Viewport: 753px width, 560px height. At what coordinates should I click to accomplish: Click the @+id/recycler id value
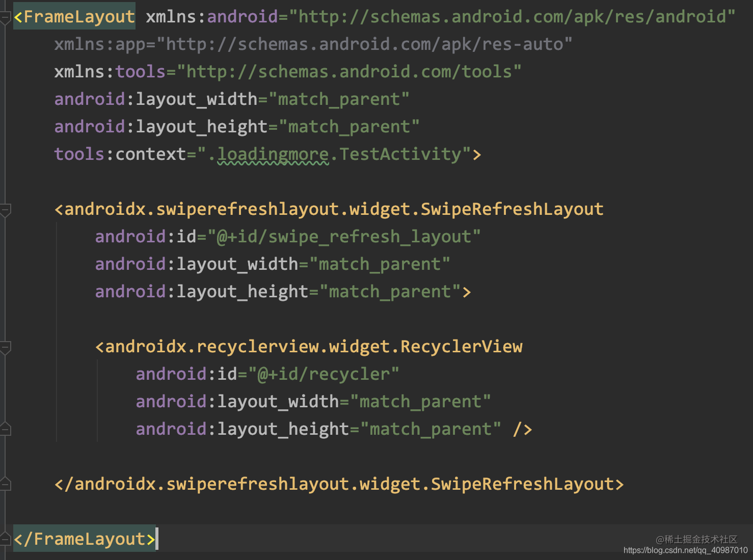tap(324, 374)
